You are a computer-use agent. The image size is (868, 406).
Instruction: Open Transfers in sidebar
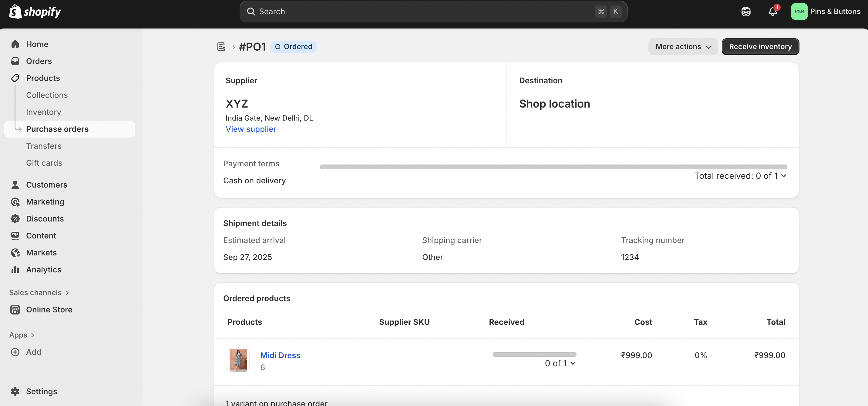click(44, 146)
